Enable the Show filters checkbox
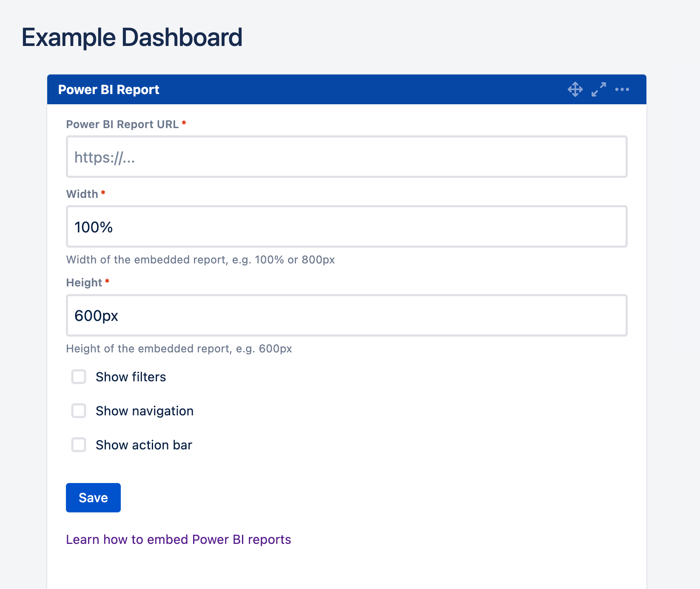The image size is (700, 589). point(78,377)
